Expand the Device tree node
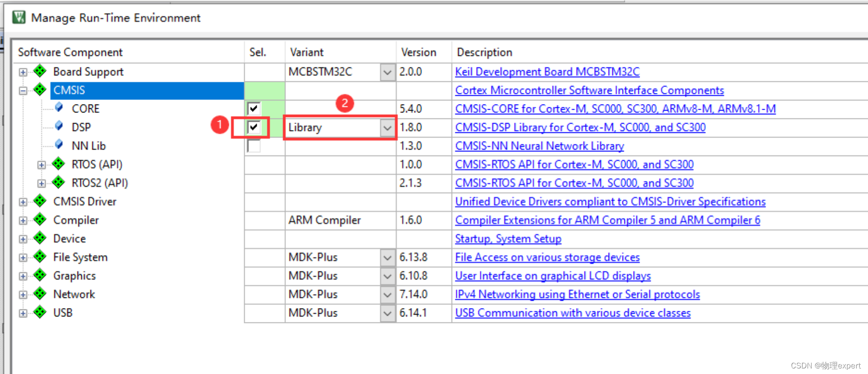This screenshot has height=374, width=868. [x=23, y=239]
